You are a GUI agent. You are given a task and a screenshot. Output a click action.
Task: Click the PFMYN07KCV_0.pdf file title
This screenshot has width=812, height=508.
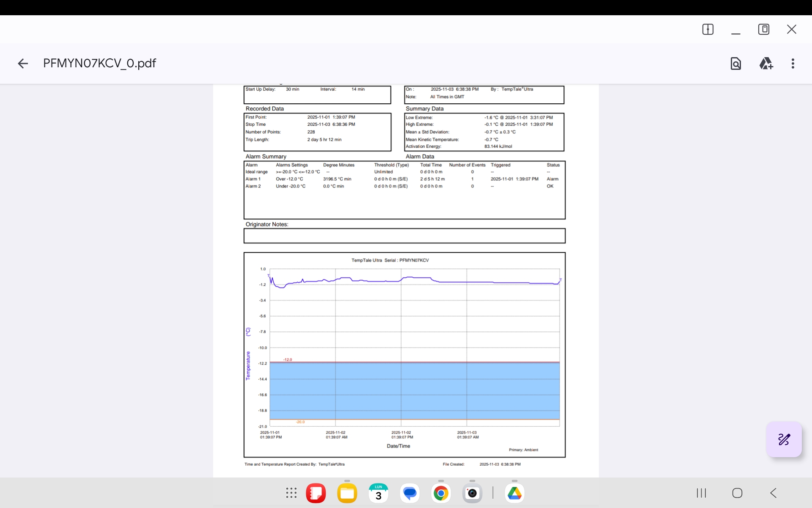click(99, 63)
